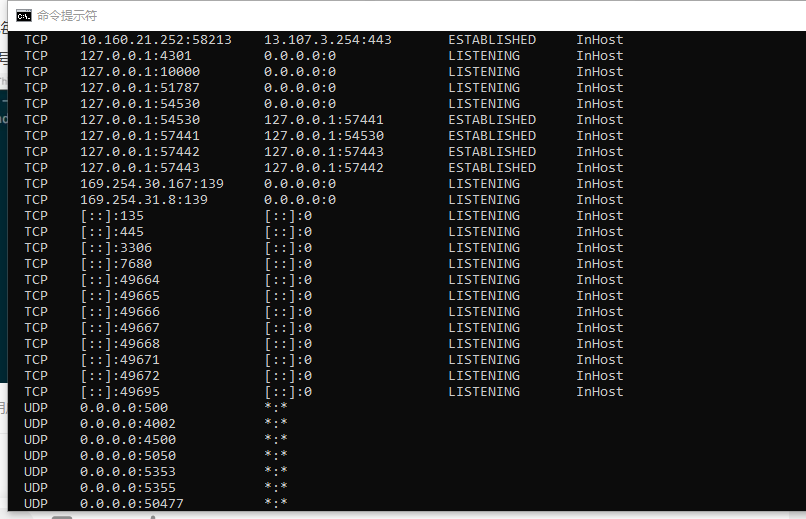Click LISTENING state of [::]:49695 row
This screenshot has width=806, height=519.
tap(484, 392)
